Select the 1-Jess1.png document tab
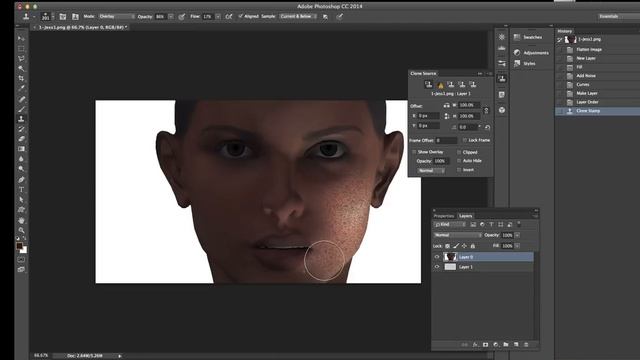The image size is (640, 360). point(82,27)
